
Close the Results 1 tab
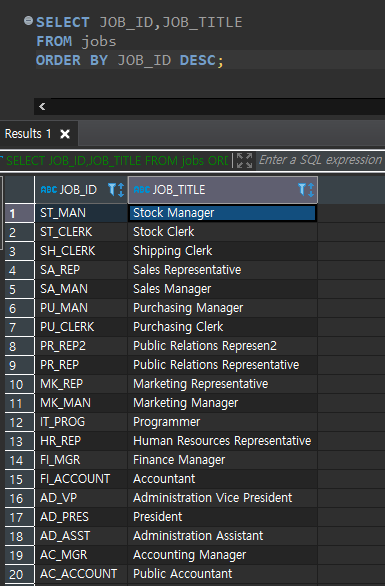(x=65, y=134)
